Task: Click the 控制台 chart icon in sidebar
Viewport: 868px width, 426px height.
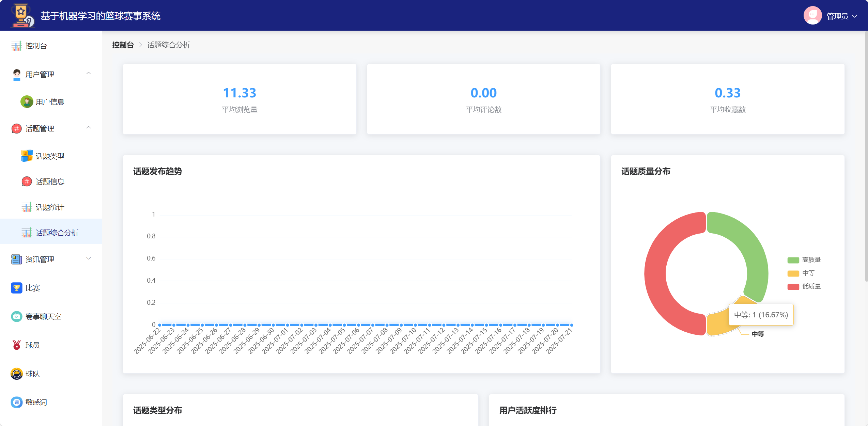Action: click(x=16, y=46)
